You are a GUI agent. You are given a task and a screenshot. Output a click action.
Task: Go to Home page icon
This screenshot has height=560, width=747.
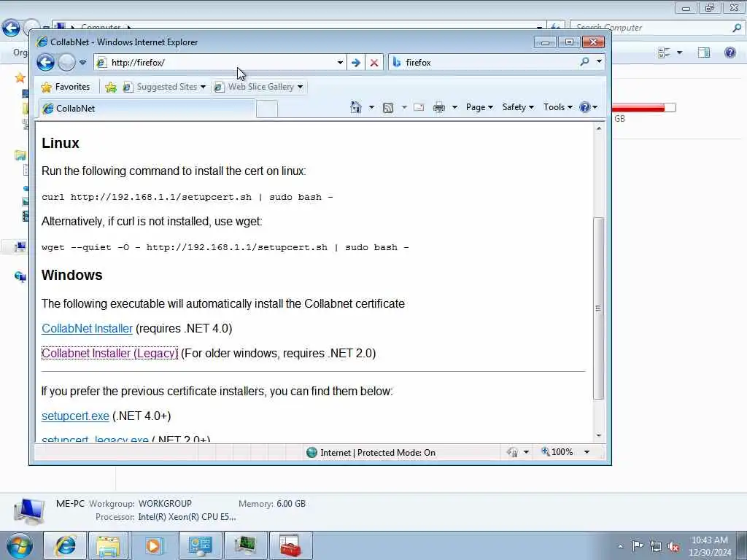tap(355, 107)
